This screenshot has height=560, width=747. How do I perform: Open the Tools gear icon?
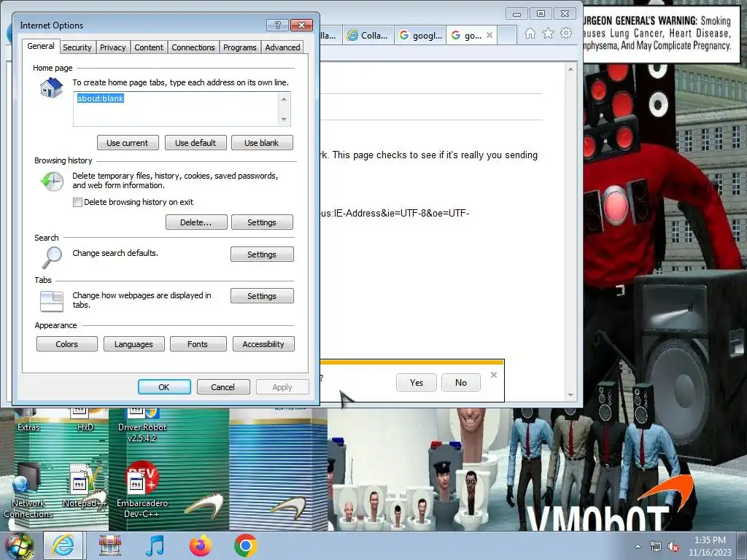(x=566, y=34)
